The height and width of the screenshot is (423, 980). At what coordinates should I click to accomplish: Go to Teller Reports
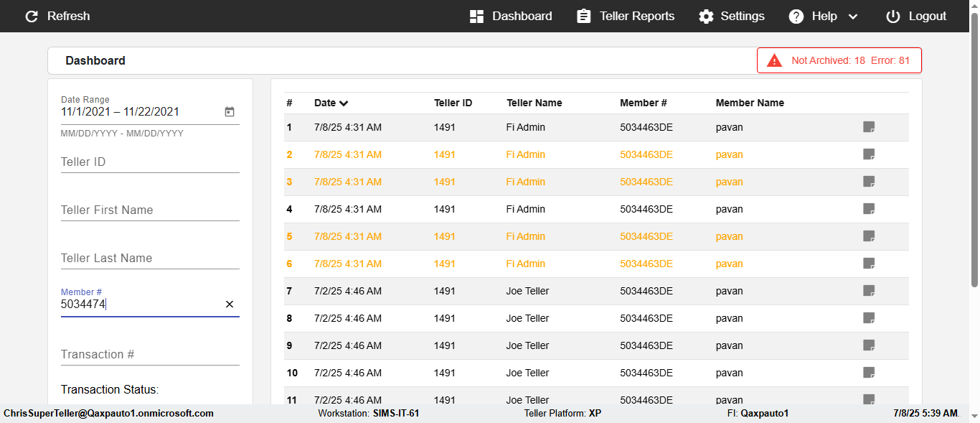626,17
